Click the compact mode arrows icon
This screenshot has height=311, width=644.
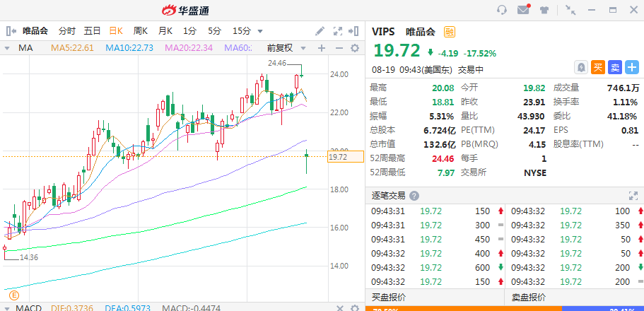coord(570,10)
